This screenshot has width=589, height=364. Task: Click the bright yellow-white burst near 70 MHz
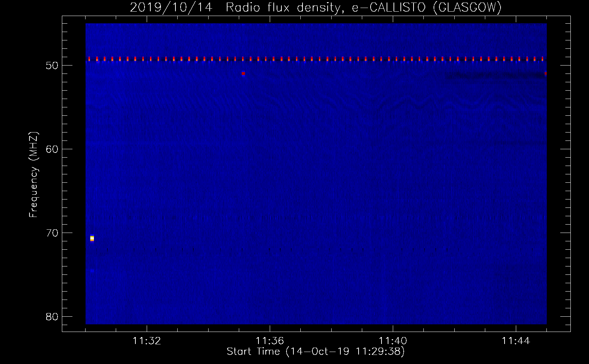point(92,238)
